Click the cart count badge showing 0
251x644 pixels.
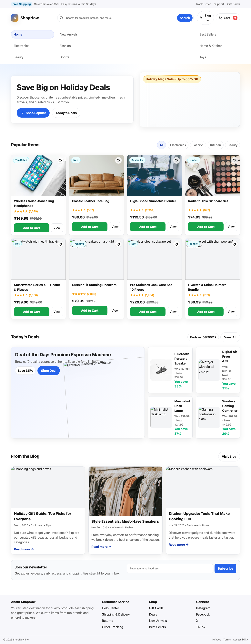[x=235, y=18]
